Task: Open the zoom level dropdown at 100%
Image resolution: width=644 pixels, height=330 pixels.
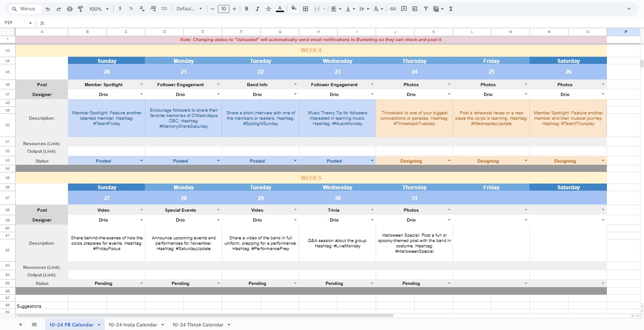Action: tap(99, 9)
